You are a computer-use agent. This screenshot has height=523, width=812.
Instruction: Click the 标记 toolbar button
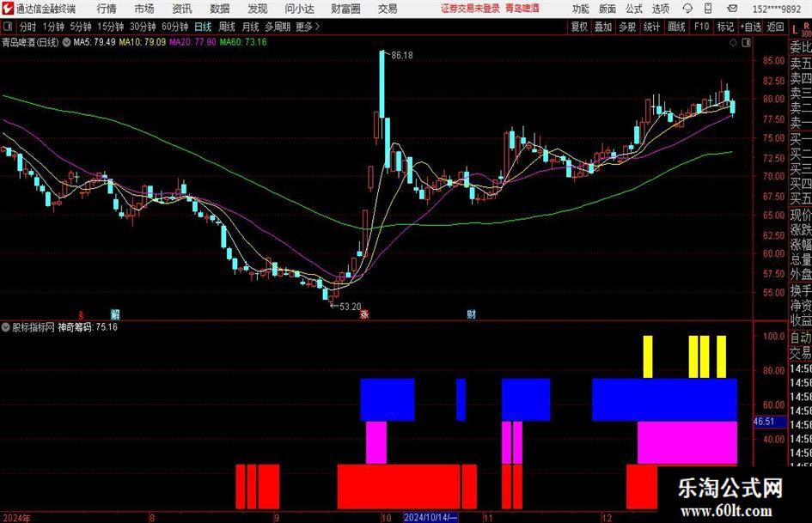(x=725, y=27)
